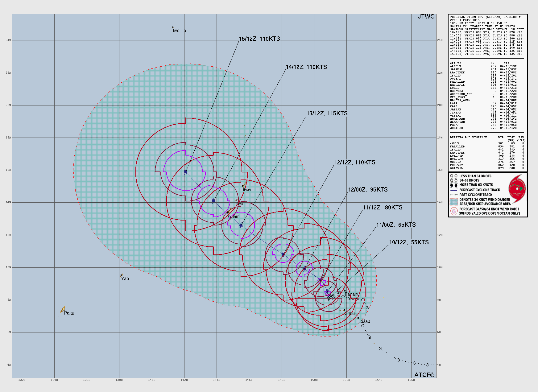Click the Palau island marker
The height and width of the screenshot is (392, 538).
pos(63,310)
